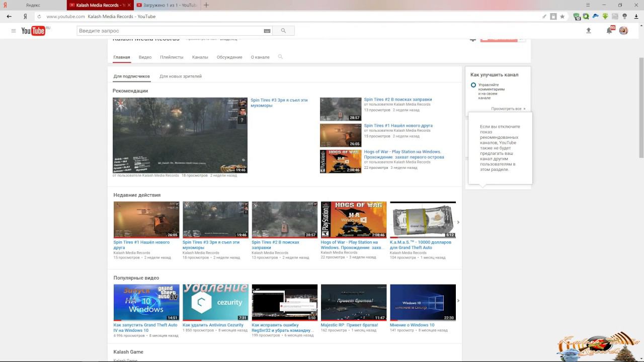Click the rocket turbo icon in address bar
Screen dimensions: 644x362
click(544, 17)
